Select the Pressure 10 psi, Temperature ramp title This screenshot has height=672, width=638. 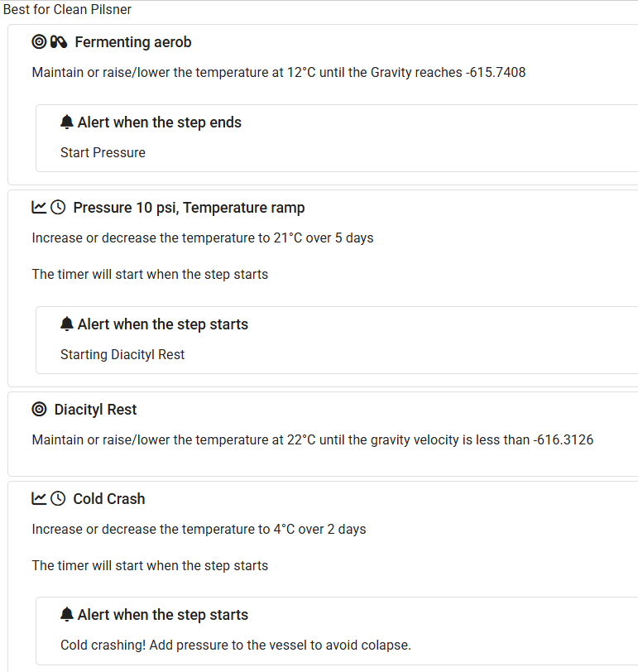coord(189,208)
